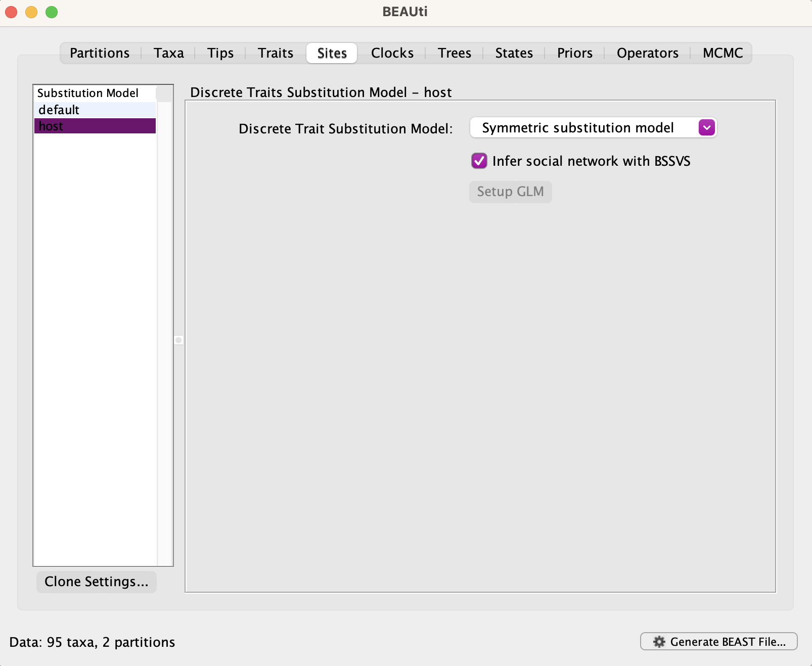Go to the Priors tab
The height and width of the screenshot is (666, 812).
coord(575,53)
